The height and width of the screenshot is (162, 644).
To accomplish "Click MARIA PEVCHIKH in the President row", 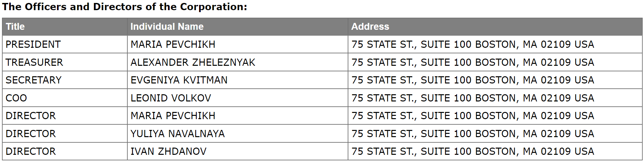I will [173, 44].
